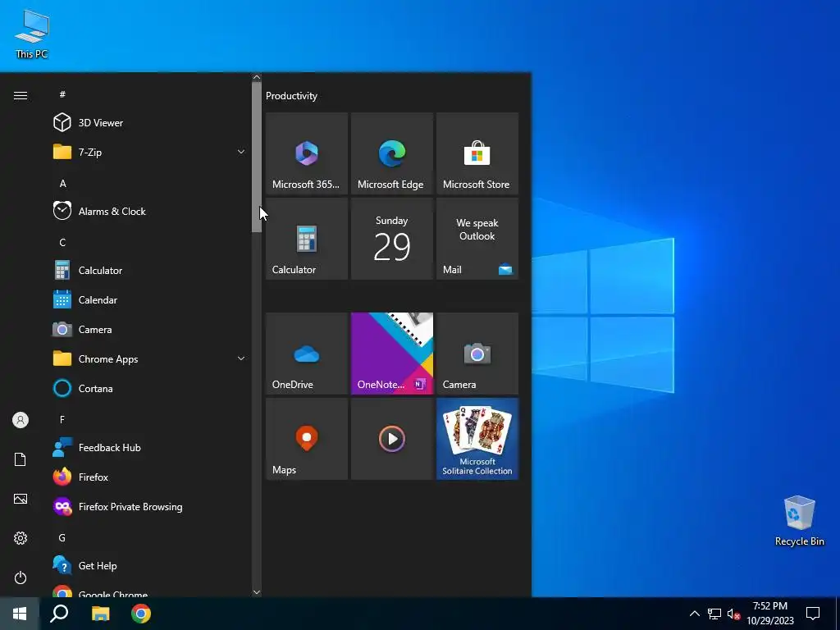This screenshot has width=840, height=630.
Task: Open Settings gear in Start sidebar
Action: (21, 538)
